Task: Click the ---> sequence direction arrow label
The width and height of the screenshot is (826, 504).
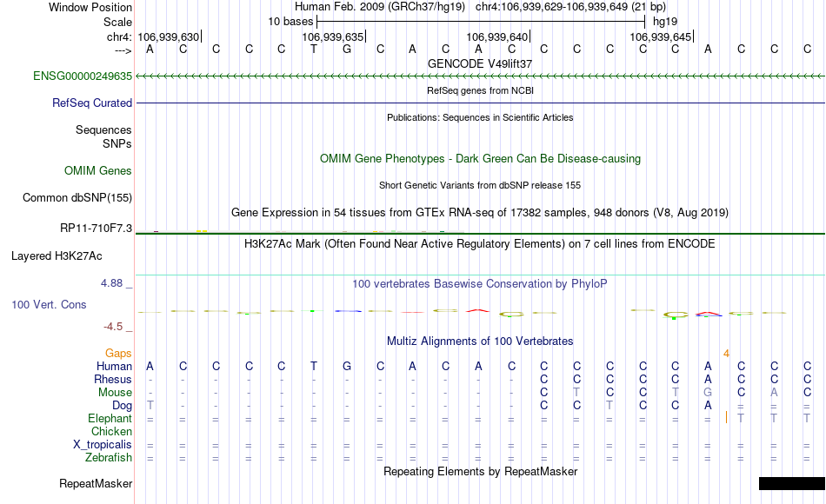Action: 123,50
